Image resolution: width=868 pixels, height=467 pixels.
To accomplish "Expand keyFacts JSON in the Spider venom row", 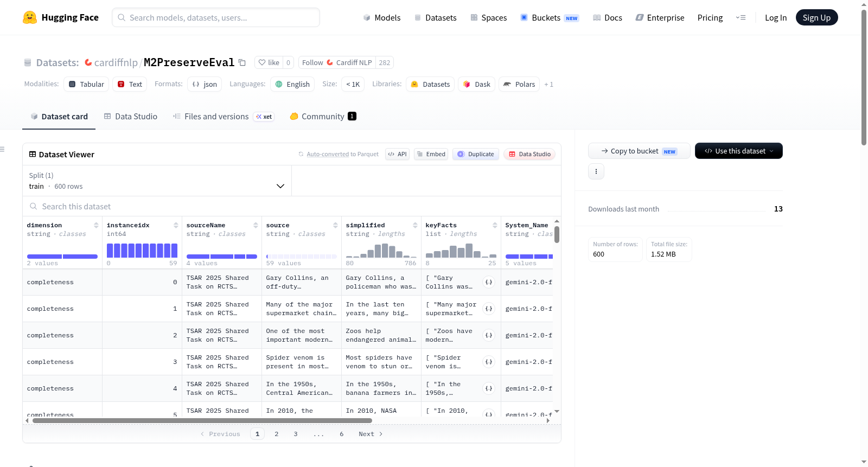I will 489,362.
